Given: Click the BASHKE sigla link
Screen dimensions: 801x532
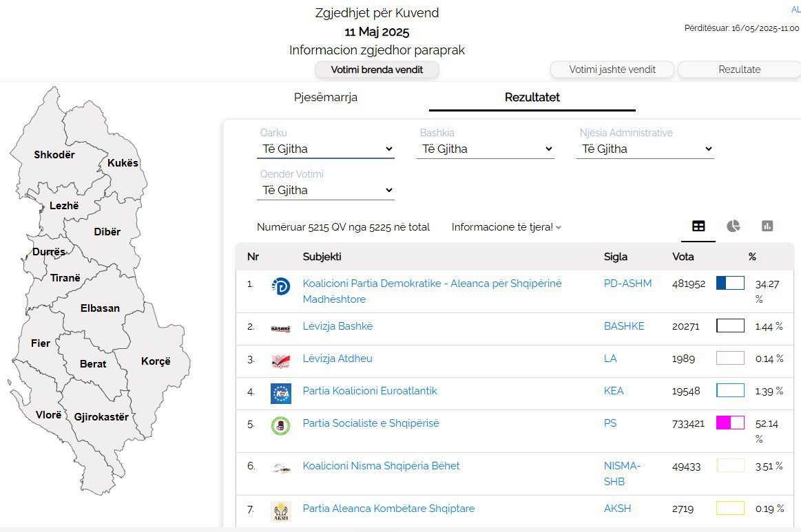Looking at the screenshot, I should coord(624,326).
